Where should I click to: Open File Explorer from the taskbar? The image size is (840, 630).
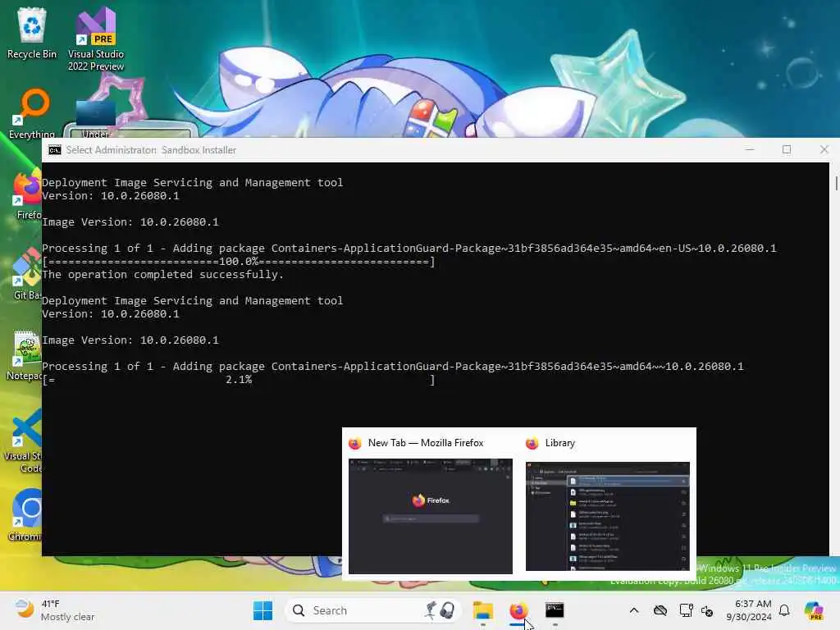pos(482,610)
